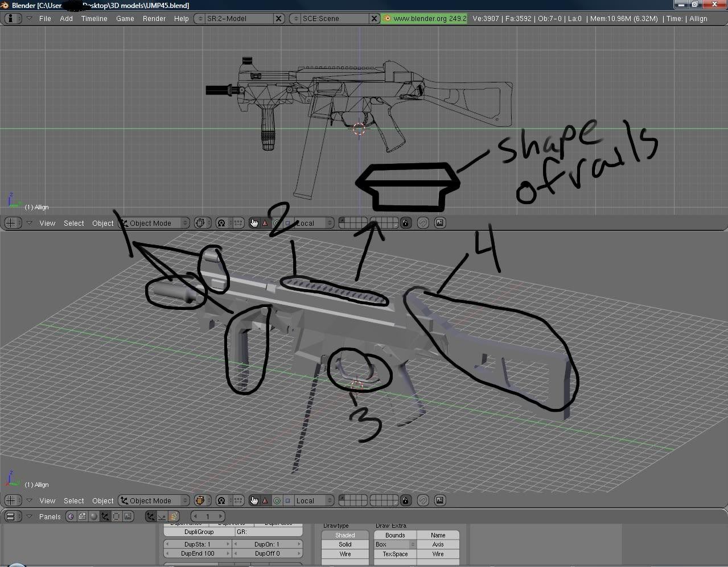Screen dimensions: 728x567
Task: Toggle upper viewport move object centers only
Action: tap(238, 223)
